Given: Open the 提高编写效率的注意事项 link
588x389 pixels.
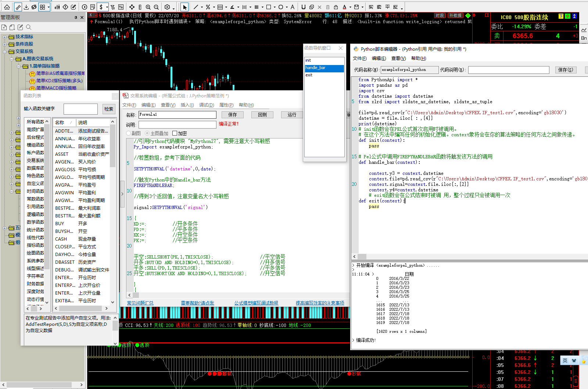Looking at the screenshot, I should point(320,303).
